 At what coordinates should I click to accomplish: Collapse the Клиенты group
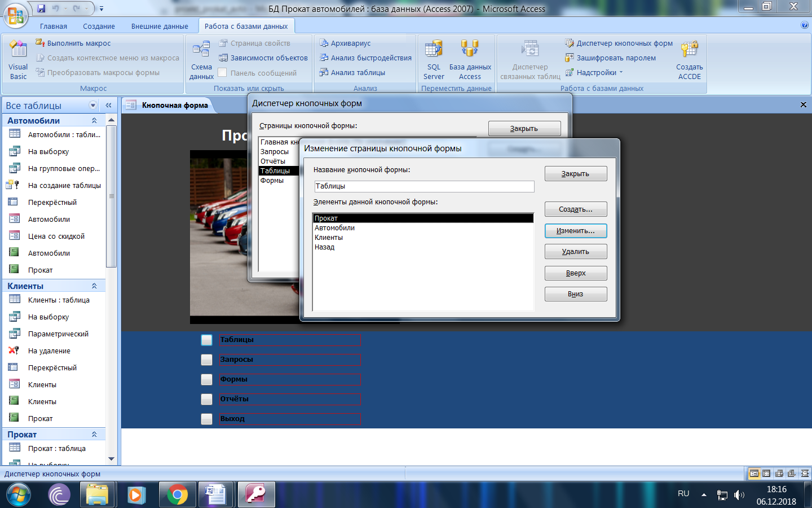coord(94,286)
